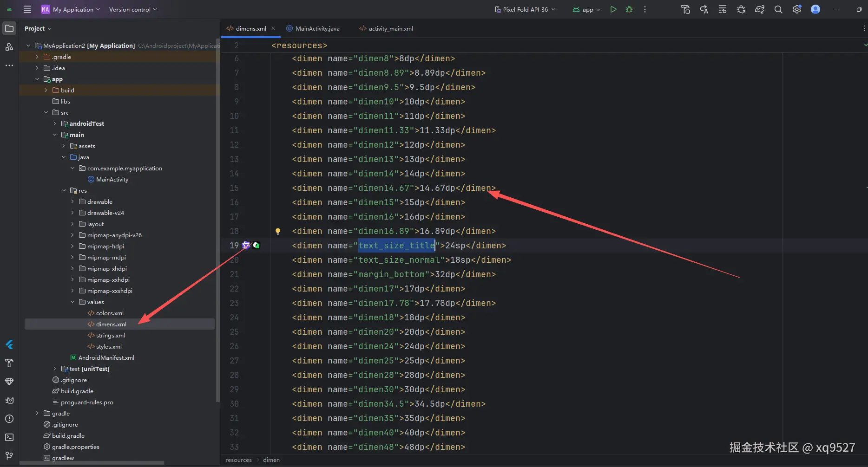Image resolution: width=868 pixels, height=467 pixels.
Task: Switch to the activity_main.xml tab
Action: click(386, 28)
